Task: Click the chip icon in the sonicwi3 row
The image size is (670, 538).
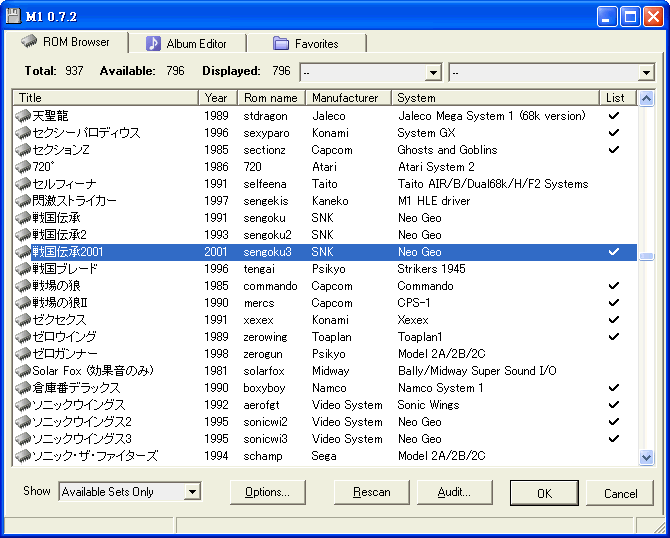Action: [x=23, y=439]
